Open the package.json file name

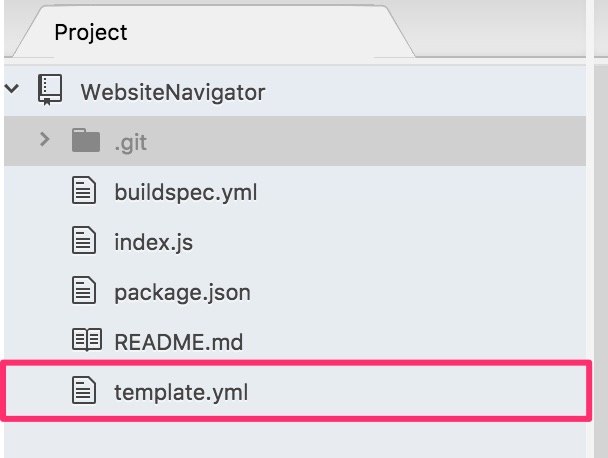[182, 293]
